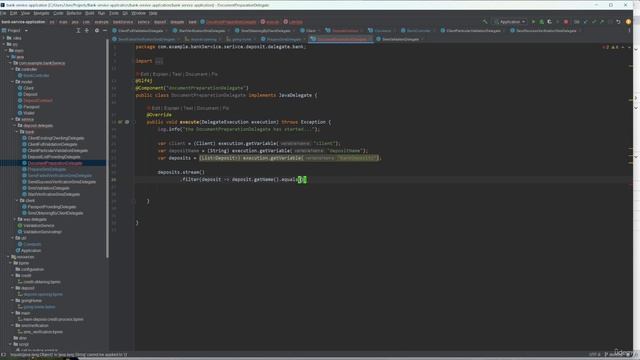This screenshot has width=640, height=360.
Task: Open the Run menu
Action: pos(101,13)
